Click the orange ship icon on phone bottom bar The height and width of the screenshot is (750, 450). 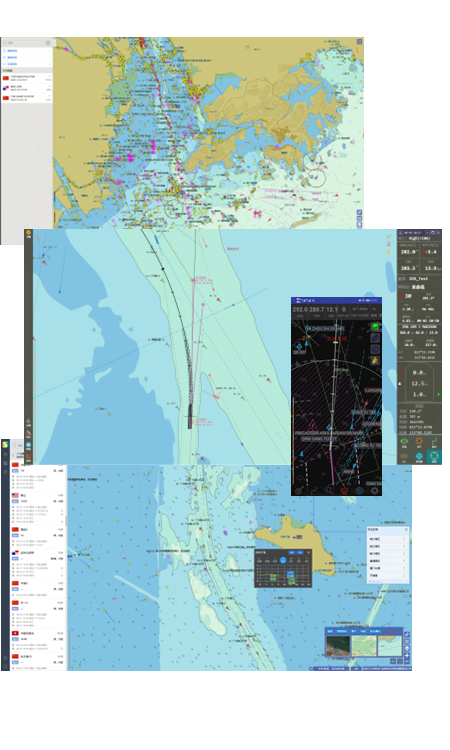(x=344, y=490)
